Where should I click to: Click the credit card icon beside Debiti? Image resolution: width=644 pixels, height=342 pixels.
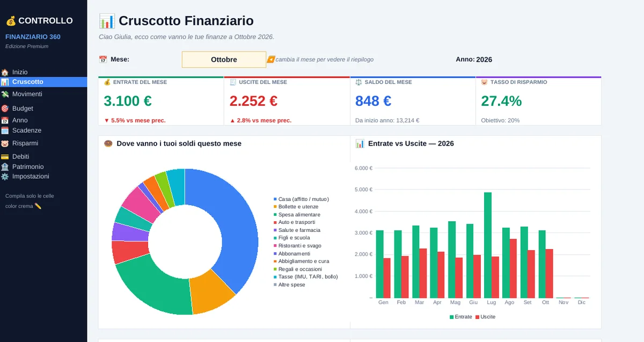click(x=5, y=157)
